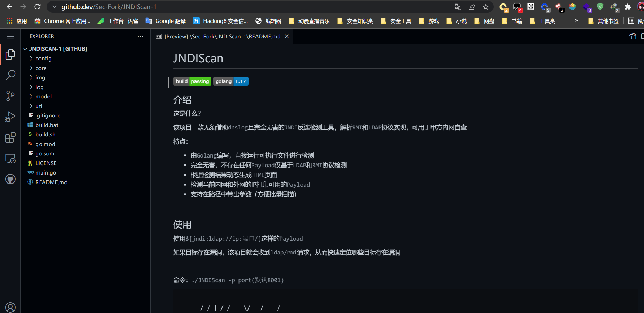The height and width of the screenshot is (313, 644).
Task: Click the green shield extension icon
Action: pyautogui.click(x=600, y=7)
